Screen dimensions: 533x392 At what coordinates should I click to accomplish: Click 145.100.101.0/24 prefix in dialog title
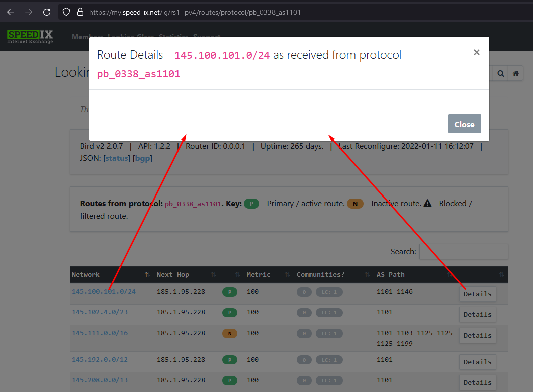[222, 55]
